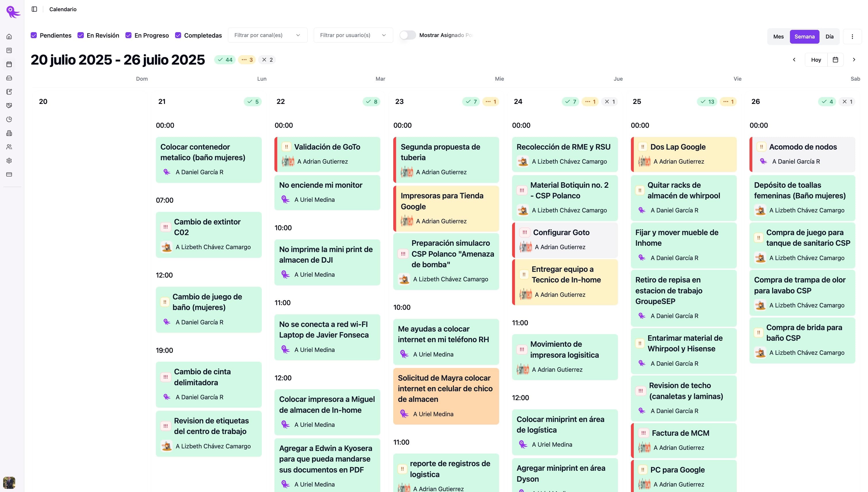This screenshot has height=492, width=868.
Task: Toggle the sidebar panel icon beside Calendario
Action: [x=34, y=9]
